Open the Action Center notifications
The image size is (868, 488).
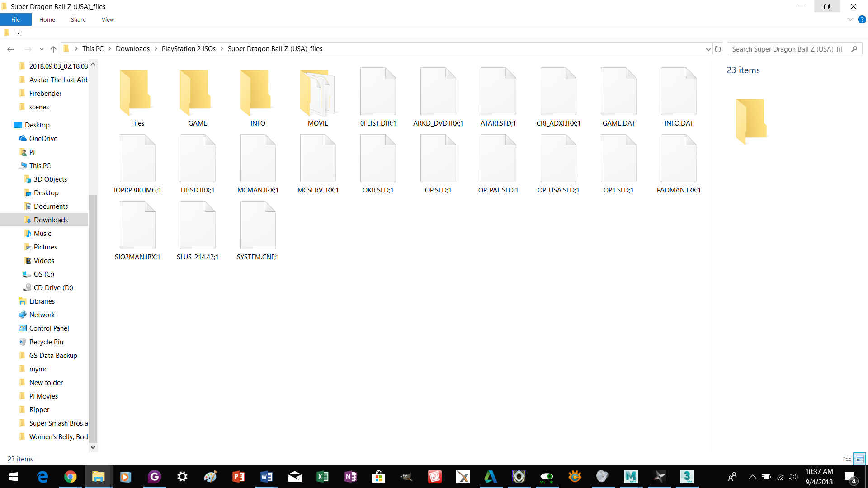pos(850,477)
